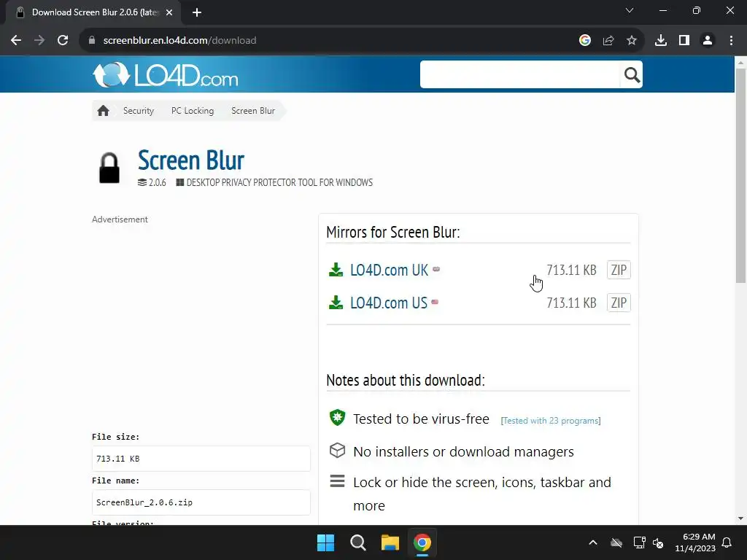Viewport: 747px width, 560px height.
Task: Select the Download Screen Blur tab
Action: [93, 13]
